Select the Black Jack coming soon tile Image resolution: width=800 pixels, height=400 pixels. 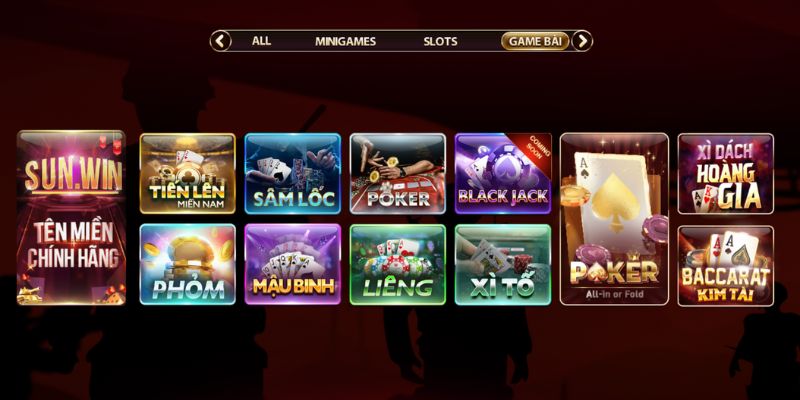[x=503, y=173]
